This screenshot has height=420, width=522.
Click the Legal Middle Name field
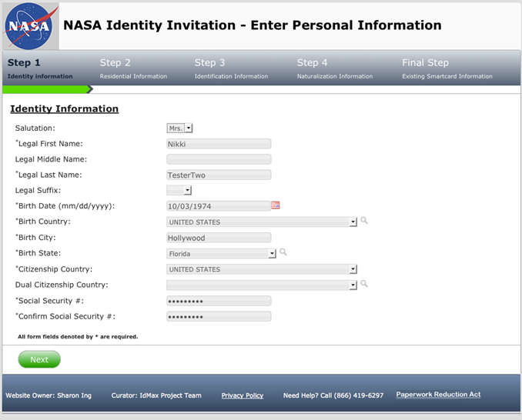tap(219, 159)
